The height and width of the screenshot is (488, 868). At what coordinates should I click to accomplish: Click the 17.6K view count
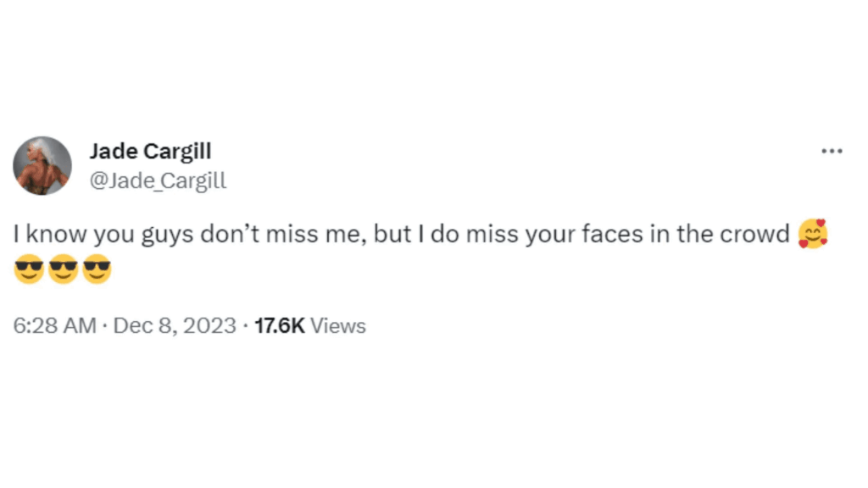coord(279,326)
